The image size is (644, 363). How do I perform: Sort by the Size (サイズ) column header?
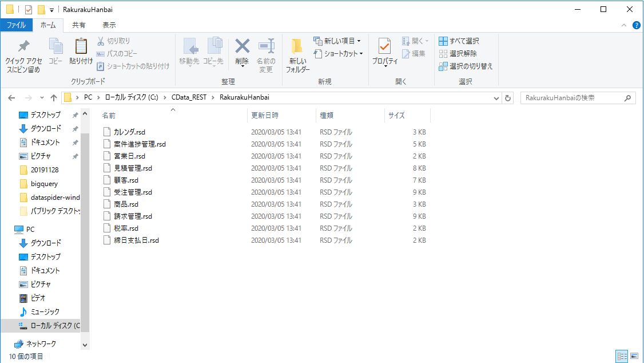point(396,116)
